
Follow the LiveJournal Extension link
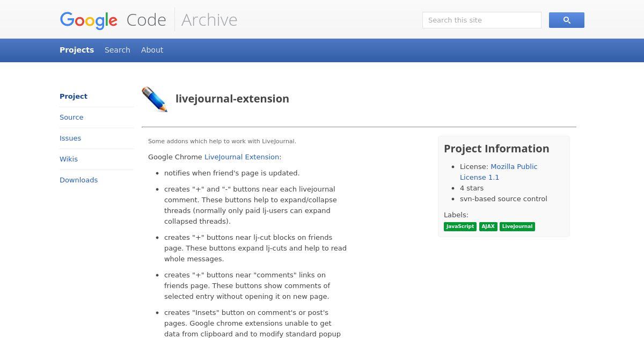coord(241,157)
